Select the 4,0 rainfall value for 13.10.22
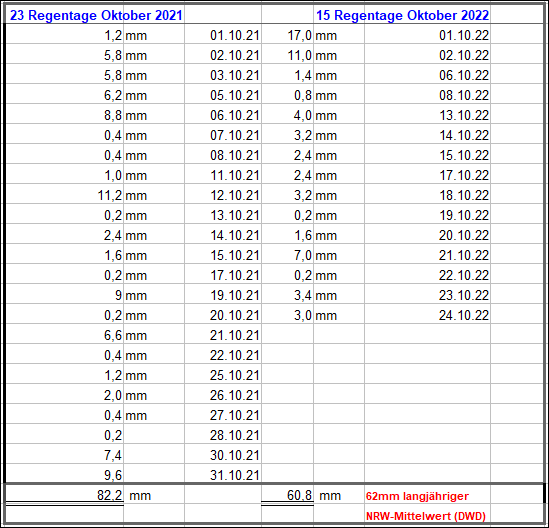This screenshot has width=549, height=528. pos(303,116)
